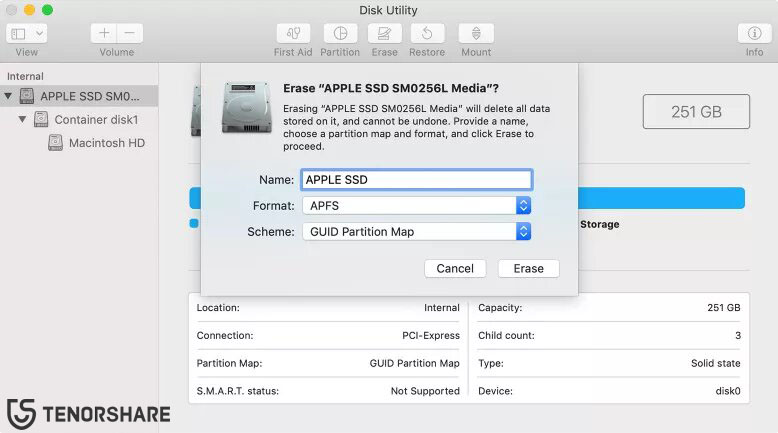
Task: Click the Mount toolbar icon
Action: click(476, 33)
